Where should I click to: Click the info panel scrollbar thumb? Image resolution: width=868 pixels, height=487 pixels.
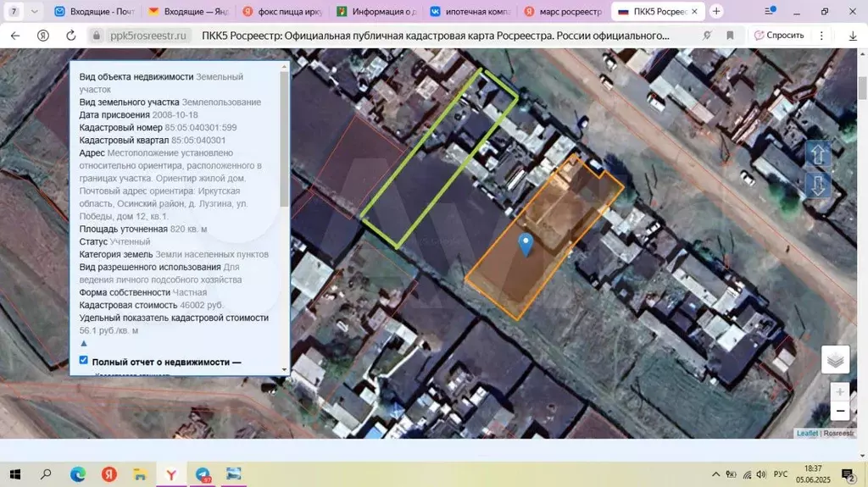[285, 138]
